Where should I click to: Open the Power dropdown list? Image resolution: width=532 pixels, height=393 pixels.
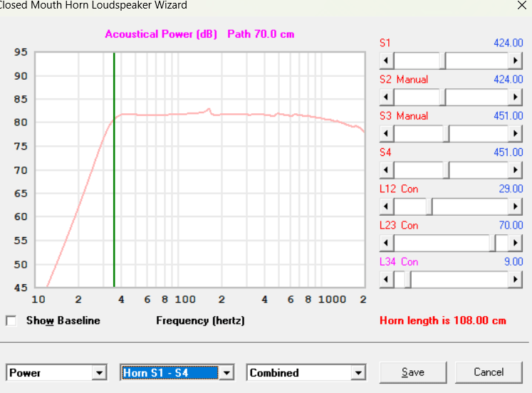(x=100, y=373)
